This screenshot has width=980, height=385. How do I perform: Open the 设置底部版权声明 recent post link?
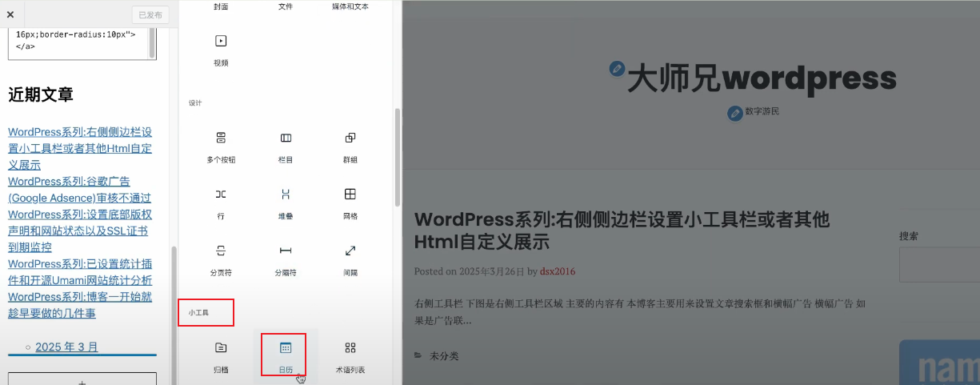(x=80, y=231)
